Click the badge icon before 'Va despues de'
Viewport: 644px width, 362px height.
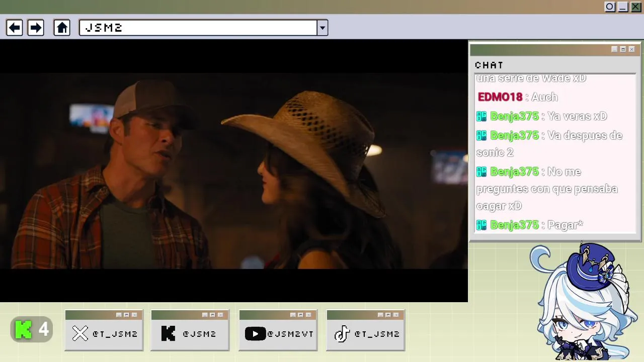pyautogui.click(x=481, y=135)
